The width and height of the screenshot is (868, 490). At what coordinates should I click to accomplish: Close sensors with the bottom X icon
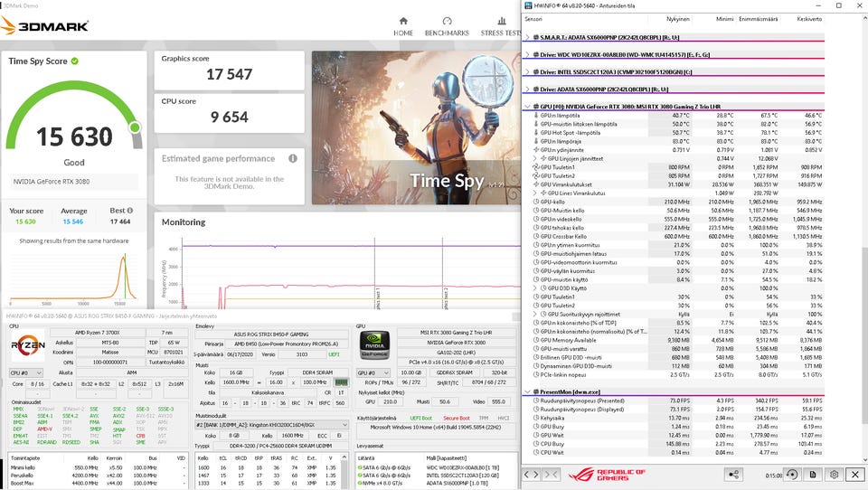pyautogui.click(x=854, y=475)
